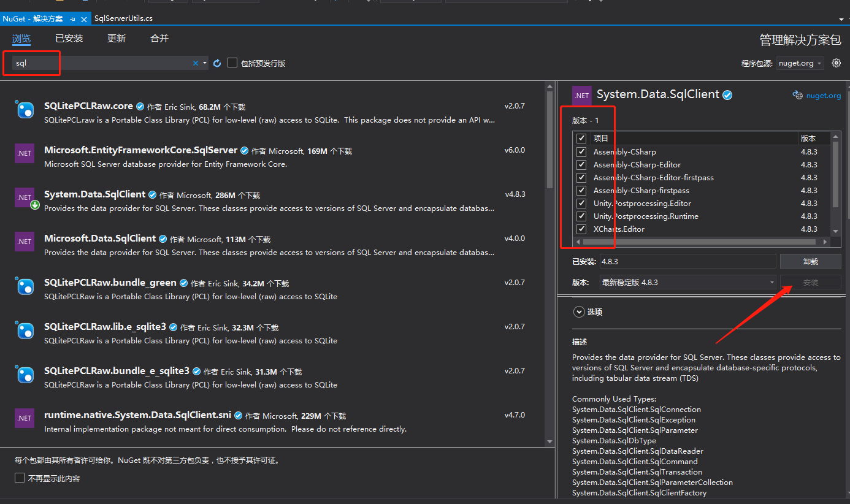The image size is (850, 504).
Task: Uncheck the Assembly-CSharp-Editor-firstpass checkbox
Action: [581, 177]
